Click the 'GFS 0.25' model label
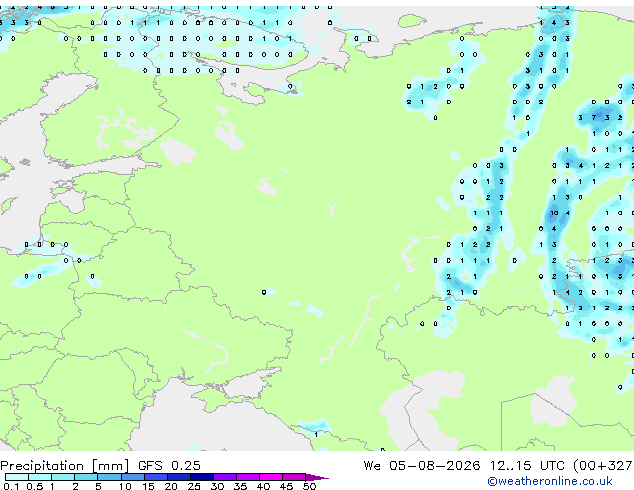 169,466
